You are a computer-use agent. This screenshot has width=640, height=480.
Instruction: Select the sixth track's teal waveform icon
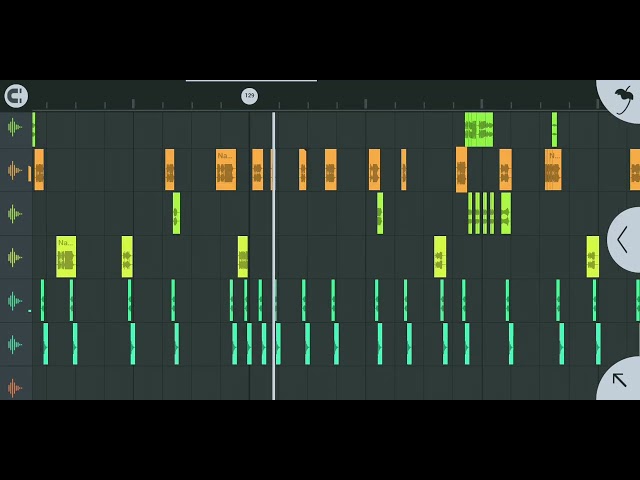point(14,344)
